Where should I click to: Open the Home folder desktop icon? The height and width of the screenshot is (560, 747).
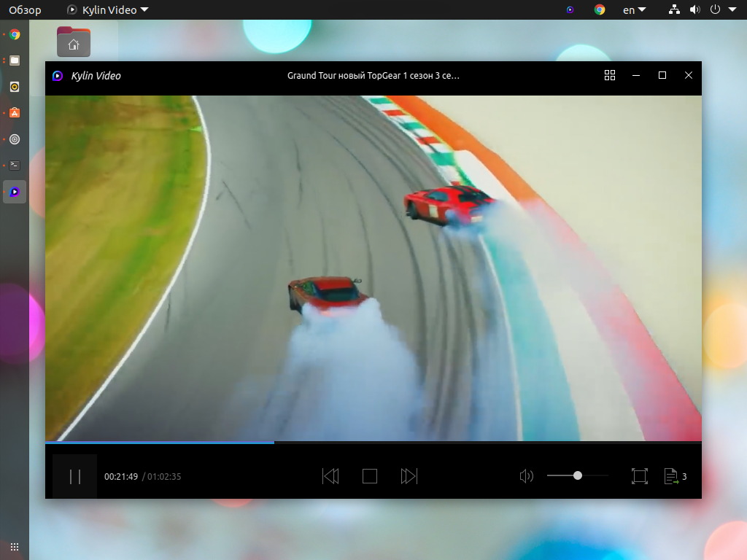pyautogui.click(x=74, y=42)
